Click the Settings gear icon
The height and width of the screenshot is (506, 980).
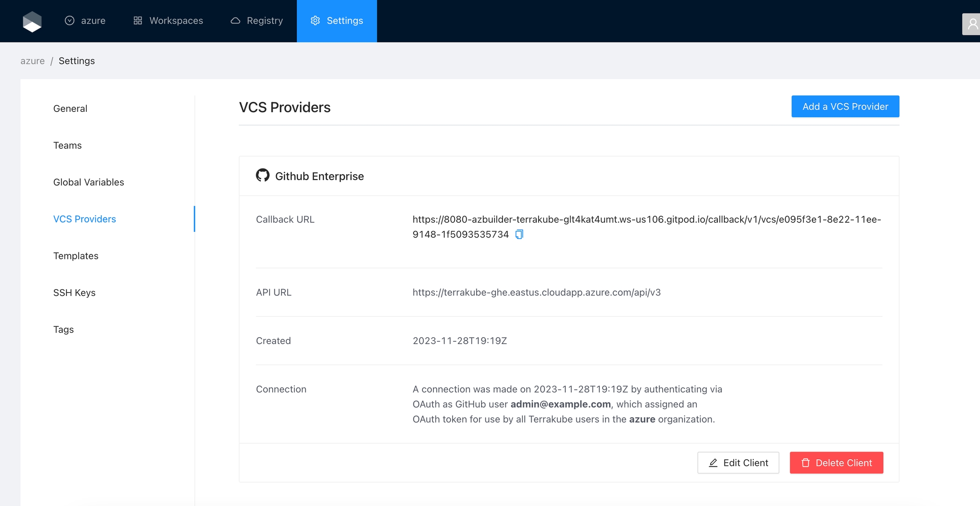(315, 20)
